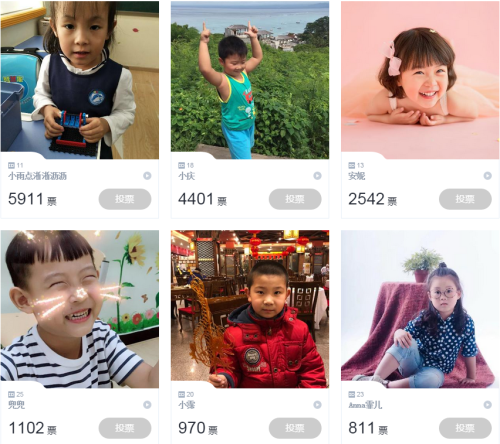The height and width of the screenshot is (444, 500).
Task: Click the ID badge icon numbered 23
Action: (352, 394)
